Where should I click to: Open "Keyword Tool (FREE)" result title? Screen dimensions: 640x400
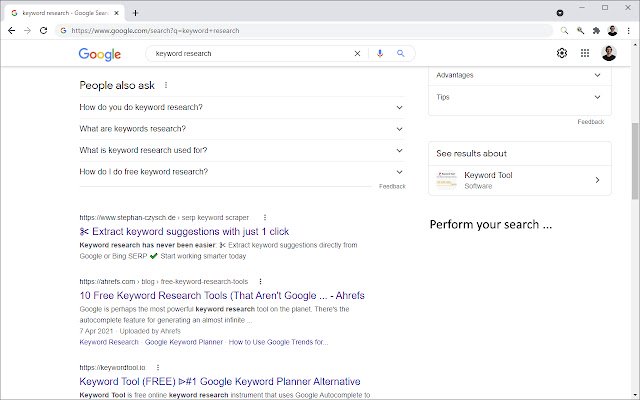220,382
